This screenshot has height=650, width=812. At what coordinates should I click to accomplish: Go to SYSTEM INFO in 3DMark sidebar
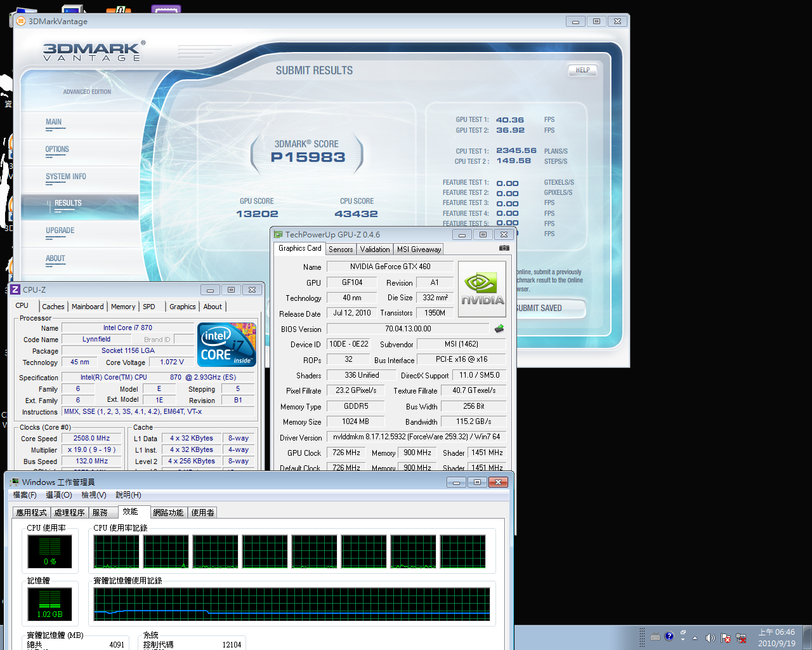point(66,177)
